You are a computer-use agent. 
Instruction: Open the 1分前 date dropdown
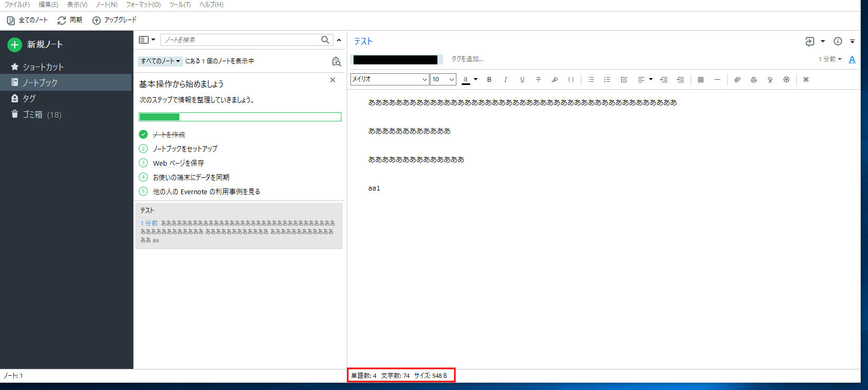tap(830, 59)
